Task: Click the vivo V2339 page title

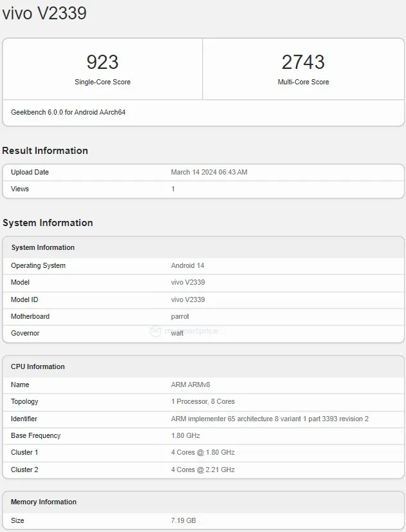Action: [x=44, y=13]
